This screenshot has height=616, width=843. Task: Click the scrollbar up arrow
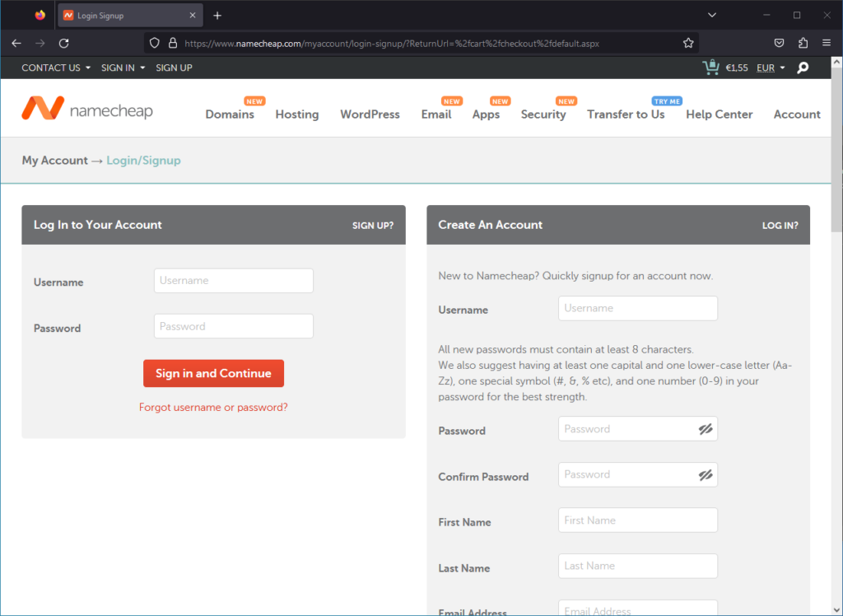tap(836, 62)
